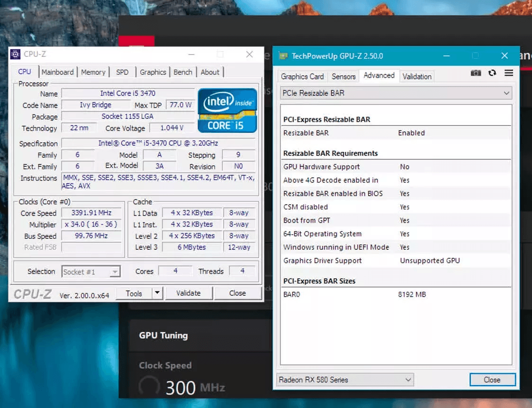The height and width of the screenshot is (408, 532).
Task: Open the GPU-Z hamburger menu
Action: 508,73
